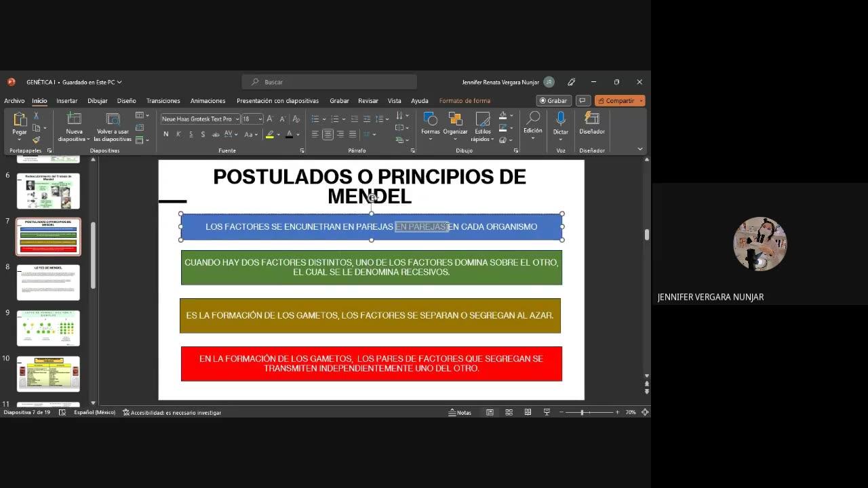The width and height of the screenshot is (868, 488).
Task: Toggle Bold (N) formatting
Action: point(166,134)
